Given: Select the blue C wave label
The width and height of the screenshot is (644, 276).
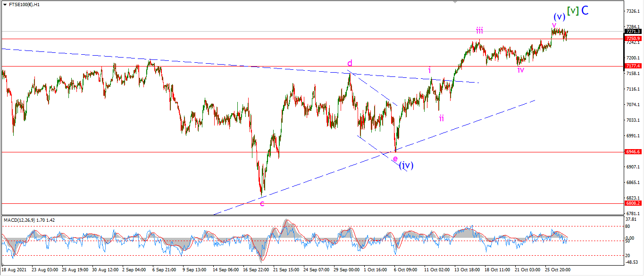Looking at the screenshot, I should 585,10.
